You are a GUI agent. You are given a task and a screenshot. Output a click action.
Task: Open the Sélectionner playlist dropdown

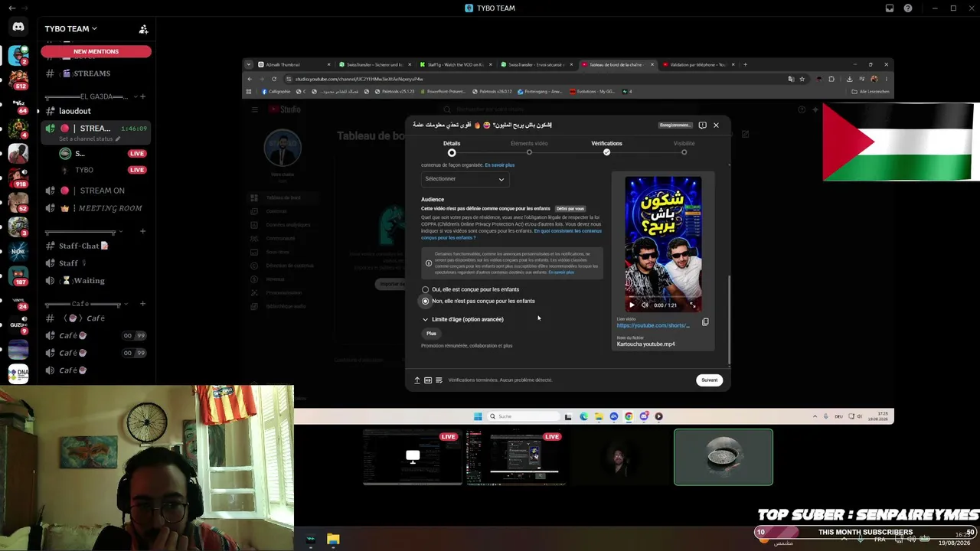click(465, 179)
